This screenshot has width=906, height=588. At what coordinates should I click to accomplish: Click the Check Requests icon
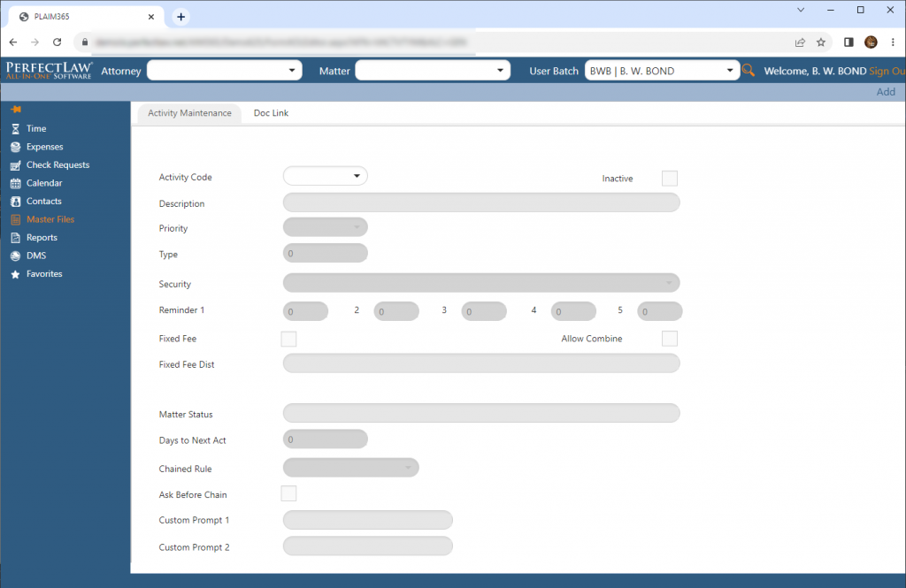[x=16, y=165]
